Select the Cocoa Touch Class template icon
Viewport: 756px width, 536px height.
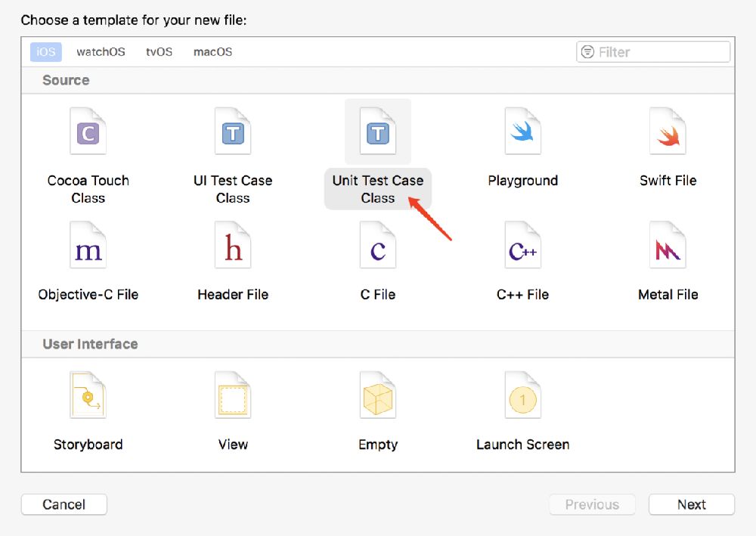(88, 132)
